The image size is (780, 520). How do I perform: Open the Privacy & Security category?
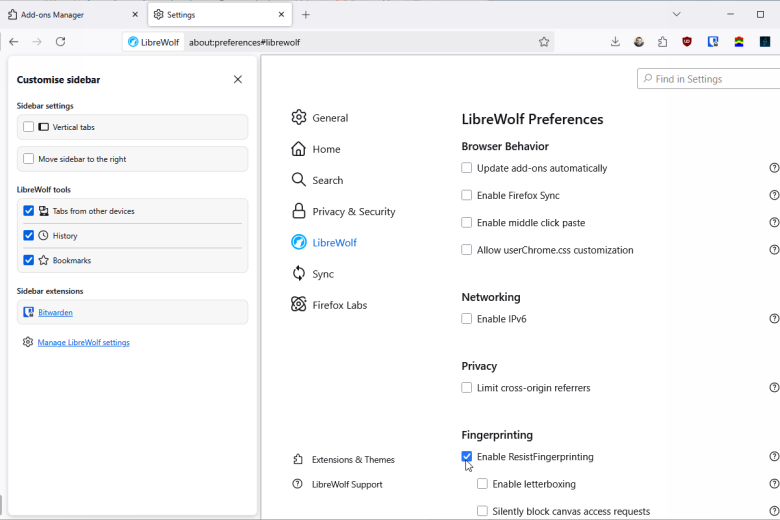pyautogui.click(x=343, y=211)
